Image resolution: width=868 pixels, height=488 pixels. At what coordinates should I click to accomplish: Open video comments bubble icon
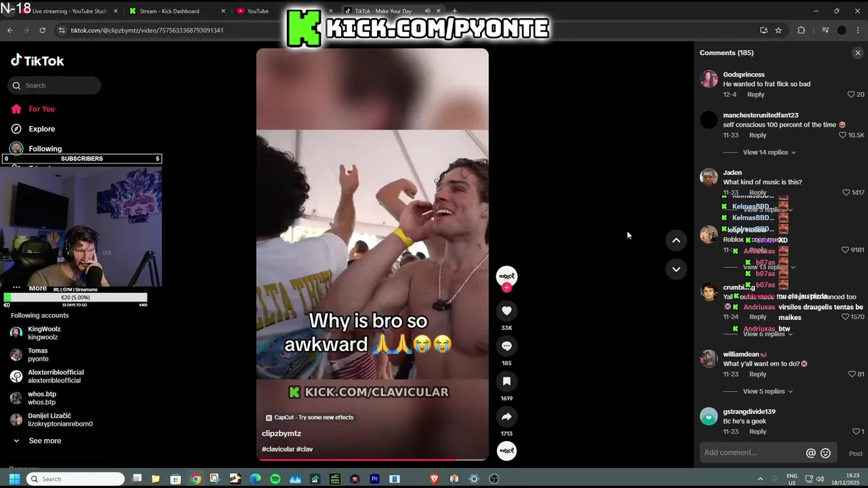pos(507,346)
